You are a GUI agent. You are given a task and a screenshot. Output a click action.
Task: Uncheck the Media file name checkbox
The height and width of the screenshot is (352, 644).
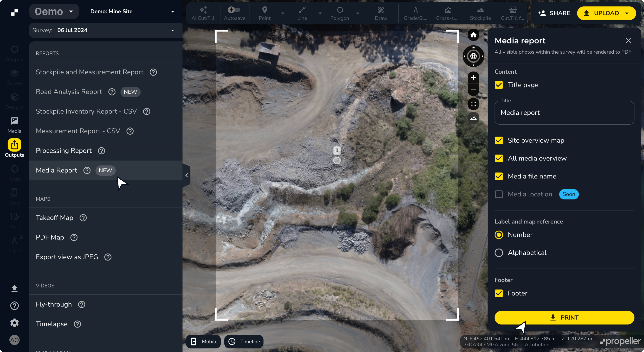pos(499,176)
